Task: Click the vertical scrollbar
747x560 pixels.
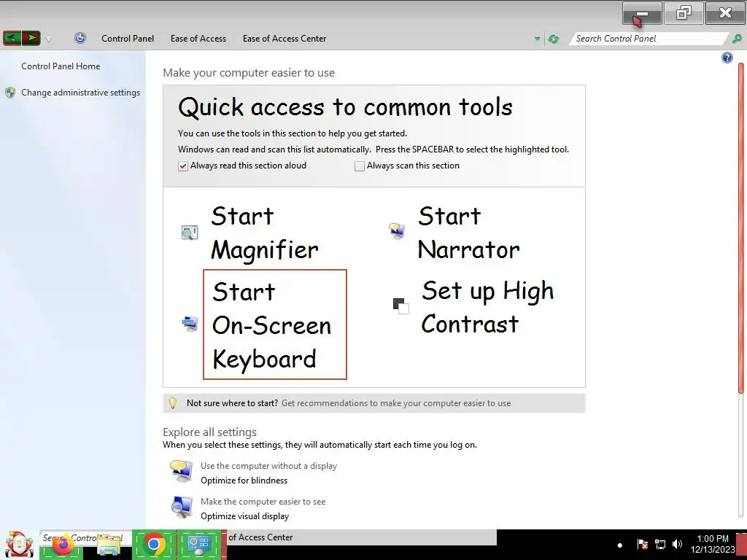Action: tap(741, 228)
